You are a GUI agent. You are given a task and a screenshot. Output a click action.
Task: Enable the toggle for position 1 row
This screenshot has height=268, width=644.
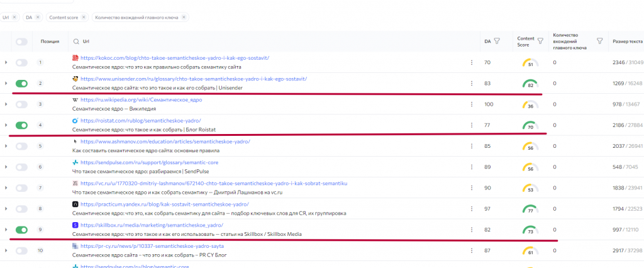(22, 62)
